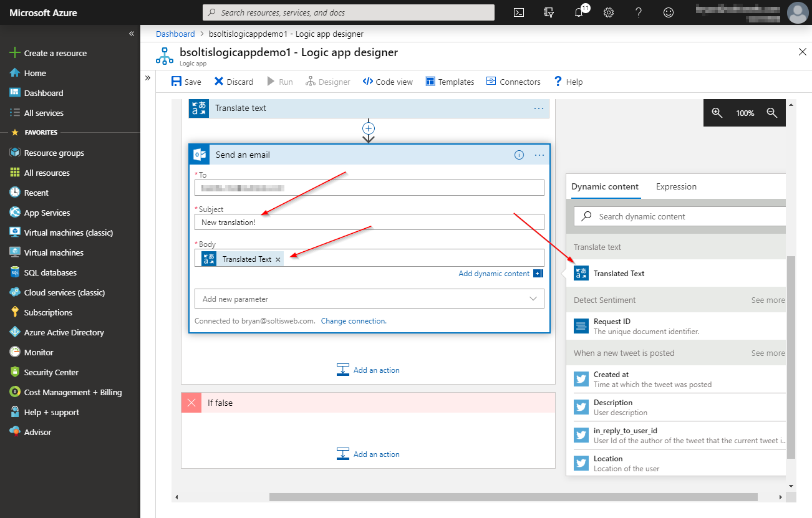The image size is (812, 518).
Task: Click the info icon on Send an email
Action: pyautogui.click(x=519, y=155)
